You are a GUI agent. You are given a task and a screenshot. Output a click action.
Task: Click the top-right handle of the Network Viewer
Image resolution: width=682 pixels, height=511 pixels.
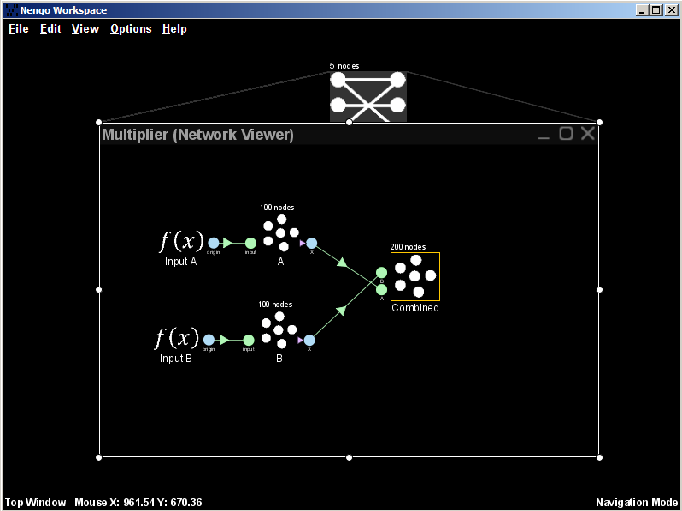(x=600, y=122)
